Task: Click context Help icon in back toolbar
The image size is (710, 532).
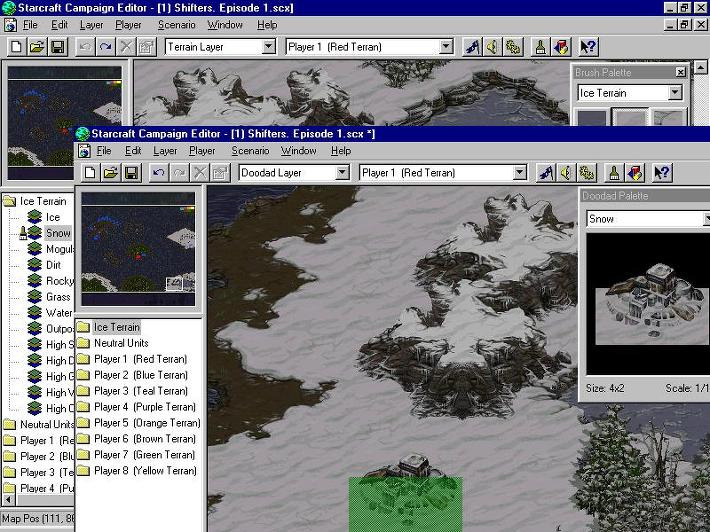Action: pyautogui.click(x=588, y=47)
